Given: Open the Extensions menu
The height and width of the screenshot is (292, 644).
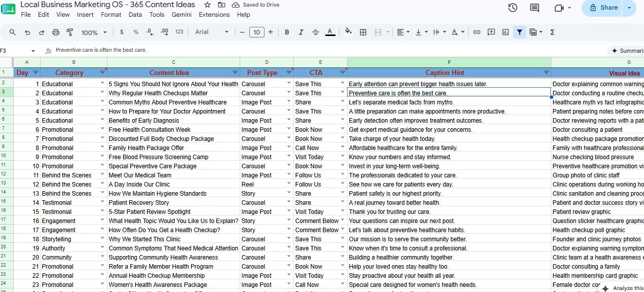Looking at the screenshot, I should click(214, 15).
